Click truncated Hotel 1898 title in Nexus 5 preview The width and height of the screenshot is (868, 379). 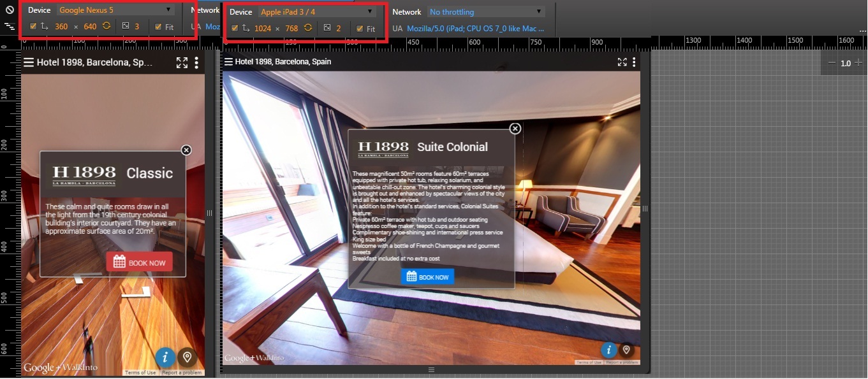(x=95, y=62)
